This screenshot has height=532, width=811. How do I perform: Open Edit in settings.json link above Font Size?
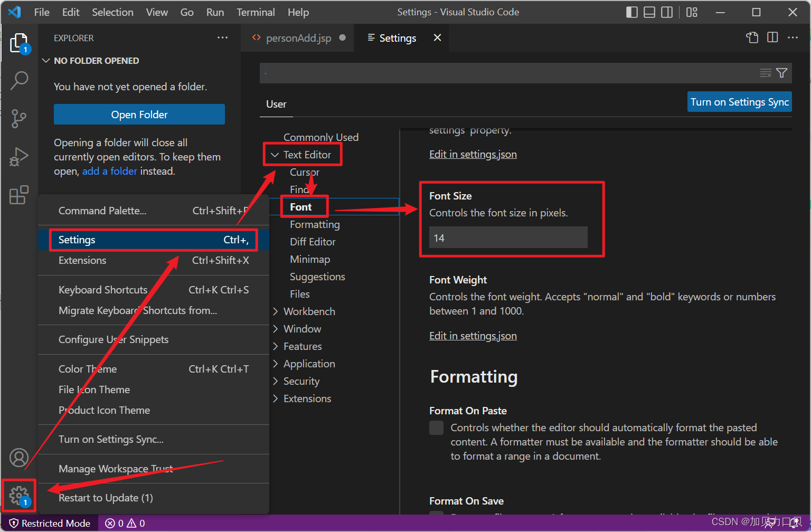tap(473, 154)
